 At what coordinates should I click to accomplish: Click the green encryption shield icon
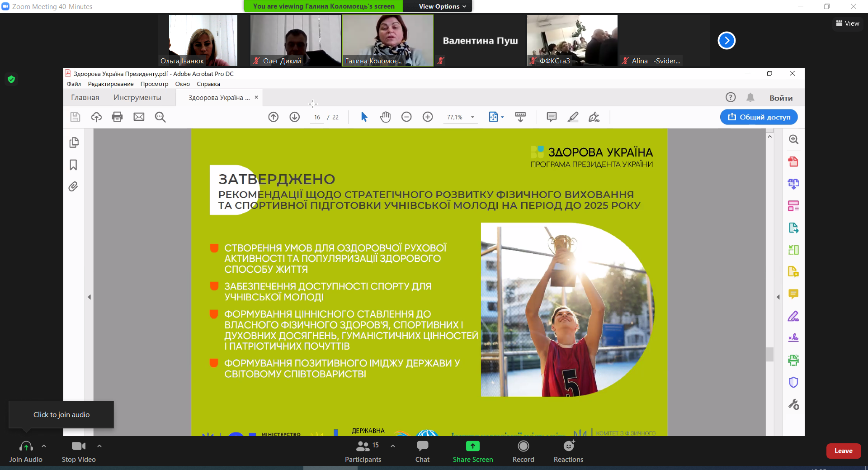pos(11,80)
